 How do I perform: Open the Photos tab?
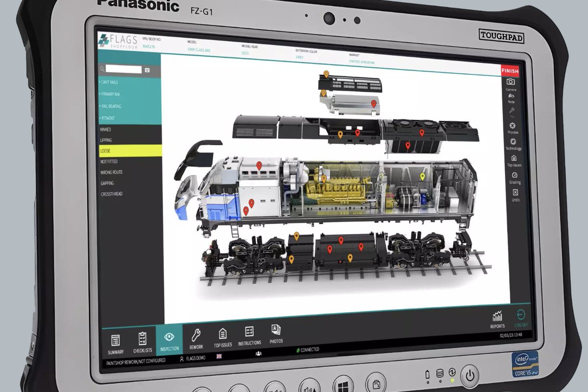pyautogui.click(x=276, y=334)
